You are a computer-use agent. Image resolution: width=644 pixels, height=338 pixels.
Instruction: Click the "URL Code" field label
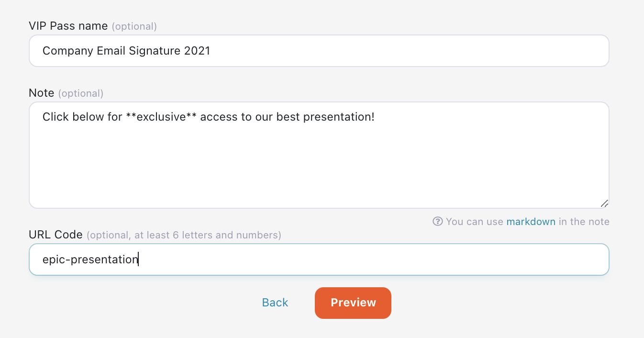[56, 235]
